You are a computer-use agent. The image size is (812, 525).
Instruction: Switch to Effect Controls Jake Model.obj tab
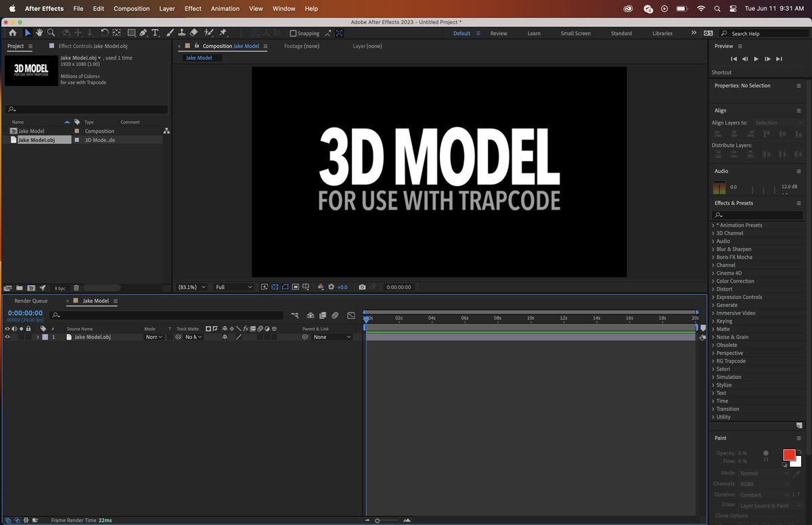(93, 46)
